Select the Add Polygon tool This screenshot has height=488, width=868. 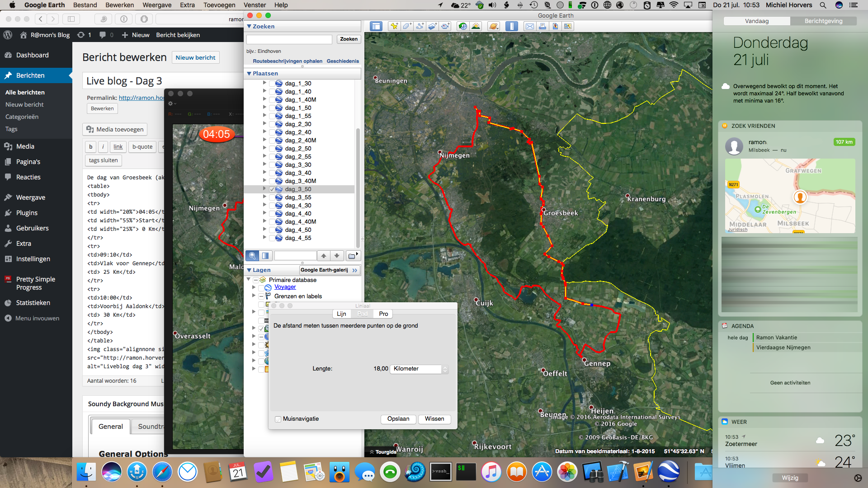tap(407, 26)
